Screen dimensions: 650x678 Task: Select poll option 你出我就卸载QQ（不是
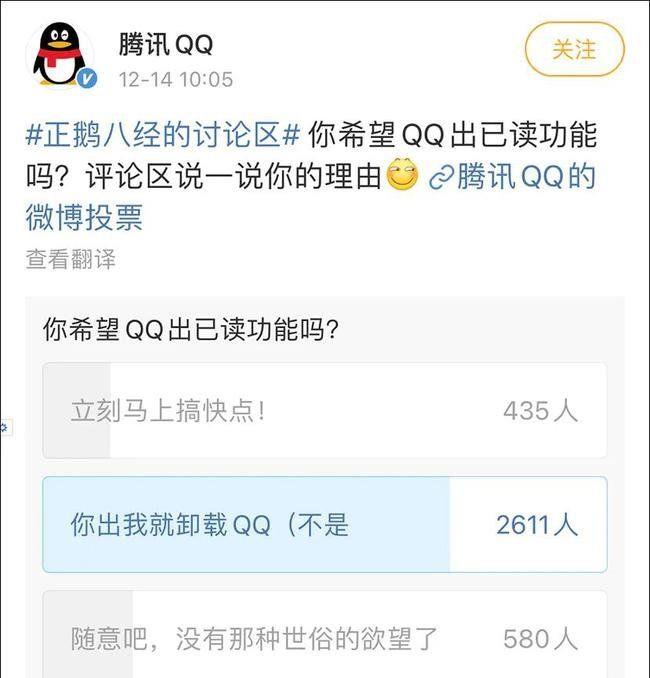point(324,524)
